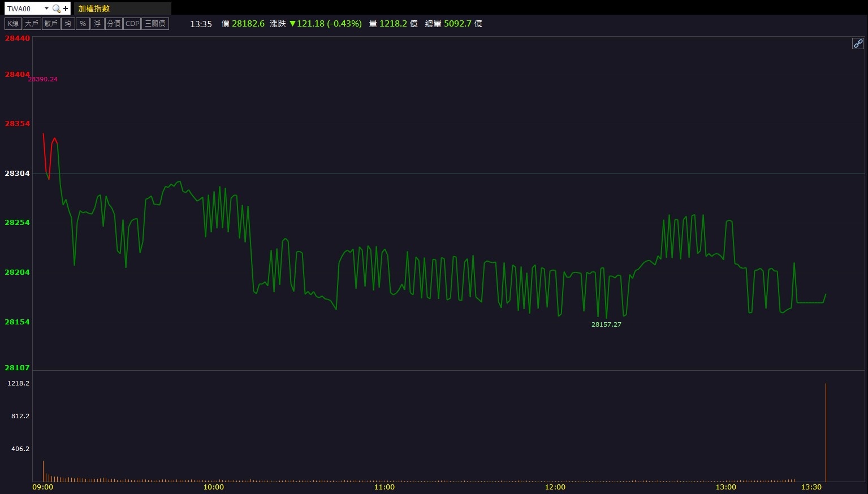This screenshot has height=494, width=868.
Task: Select the 加權指數 title tab
Action: click(94, 8)
